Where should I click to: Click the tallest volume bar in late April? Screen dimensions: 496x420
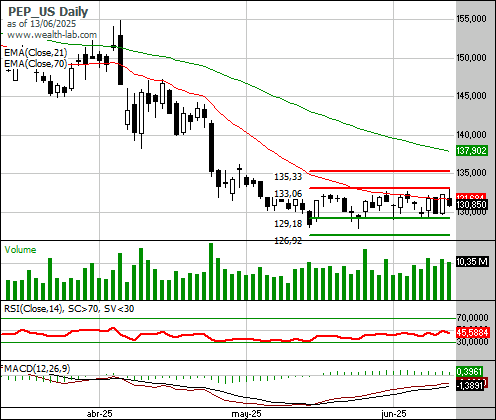tap(211, 271)
